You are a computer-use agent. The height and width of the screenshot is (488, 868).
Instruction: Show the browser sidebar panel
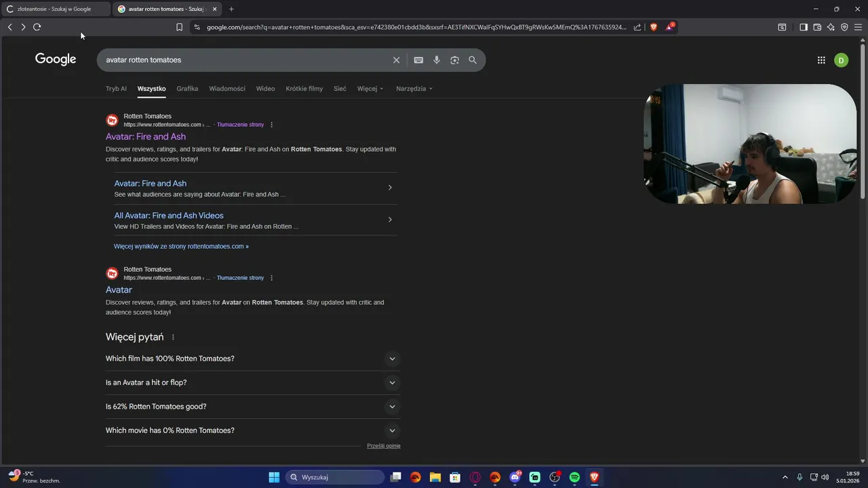click(x=804, y=27)
